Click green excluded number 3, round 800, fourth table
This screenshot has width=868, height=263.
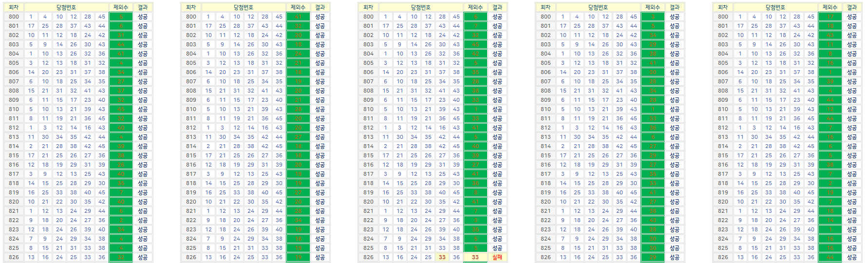click(x=652, y=17)
